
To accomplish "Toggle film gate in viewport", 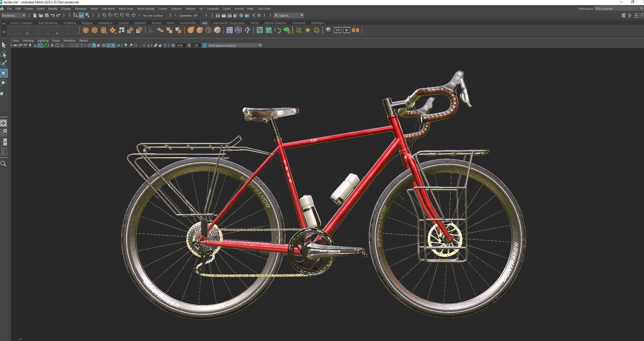I will [x=57, y=45].
